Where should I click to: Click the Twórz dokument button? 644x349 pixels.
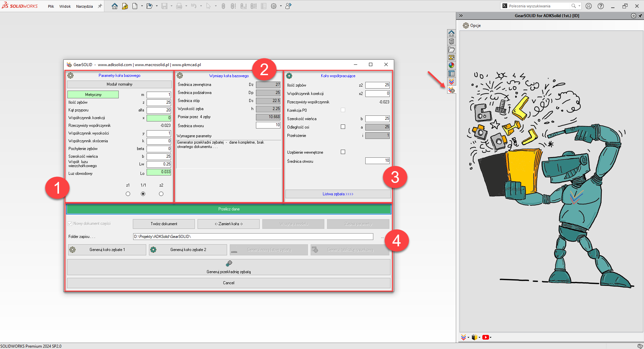164,224
